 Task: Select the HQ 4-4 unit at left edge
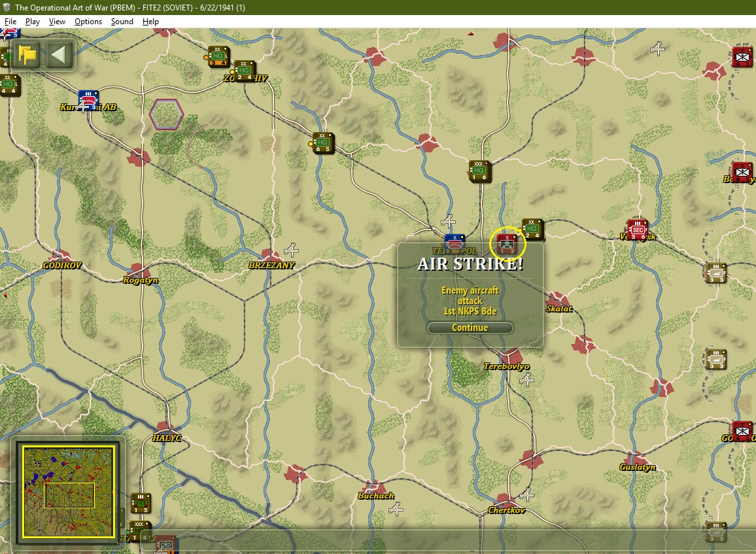pyautogui.click(x=9, y=84)
